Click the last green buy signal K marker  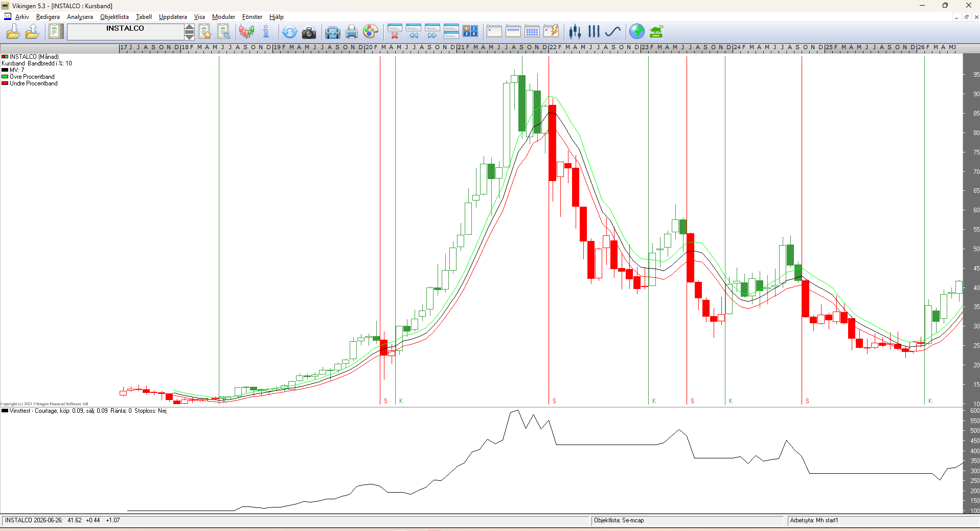930,401
